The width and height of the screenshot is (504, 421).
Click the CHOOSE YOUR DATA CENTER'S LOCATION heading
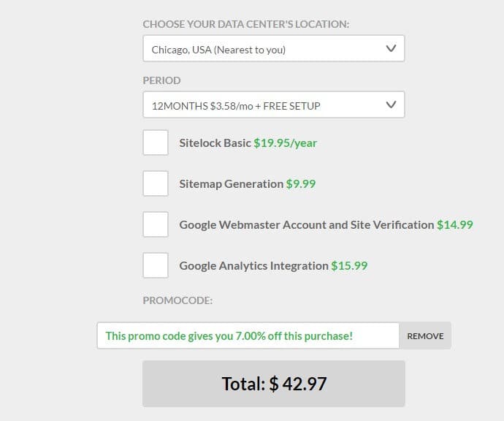(x=246, y=24)
